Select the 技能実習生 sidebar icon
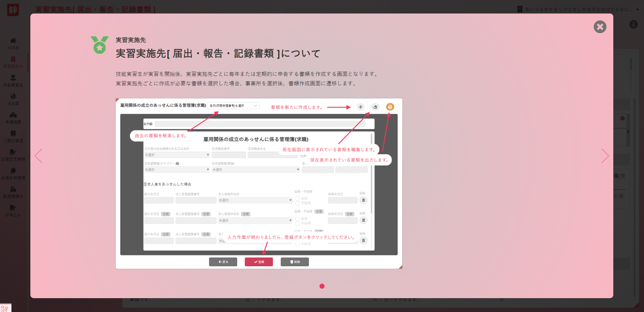Image resolution: width=644 pixels, height=312 pixels. tap(13, 78)
